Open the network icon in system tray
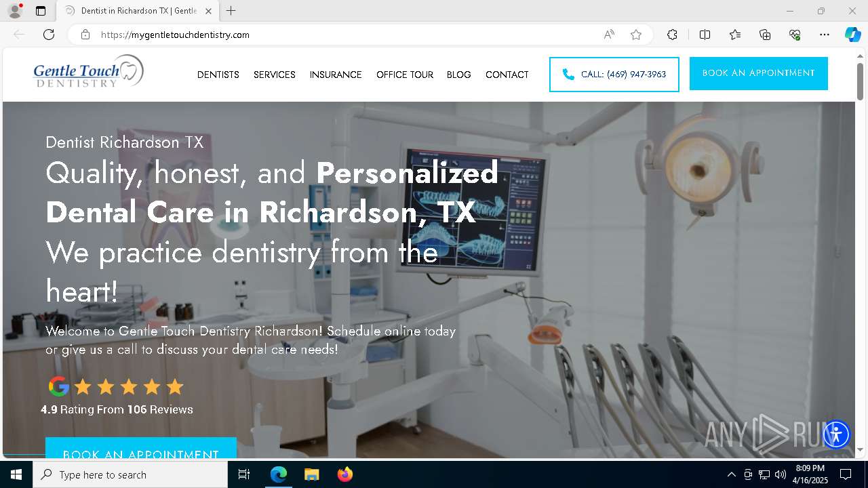This screenshot has width=868, height=488. point(764,474)
